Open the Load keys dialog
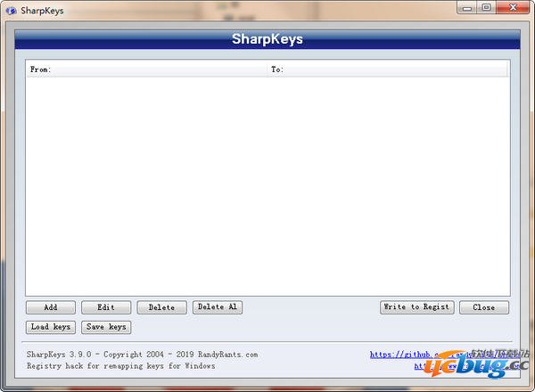 point(51,327)
